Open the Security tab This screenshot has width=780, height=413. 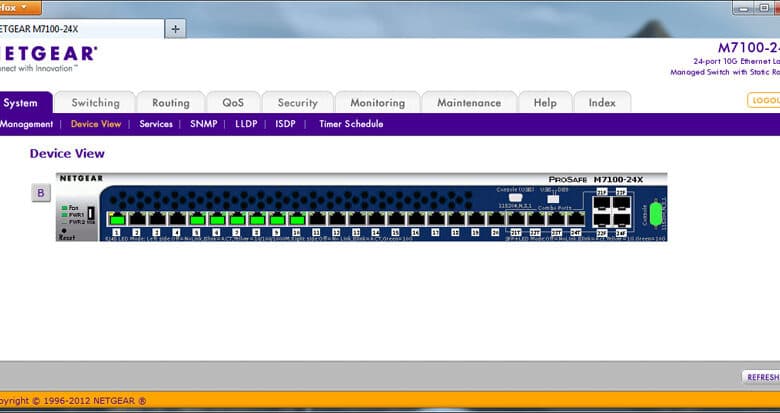click(297, 103)
